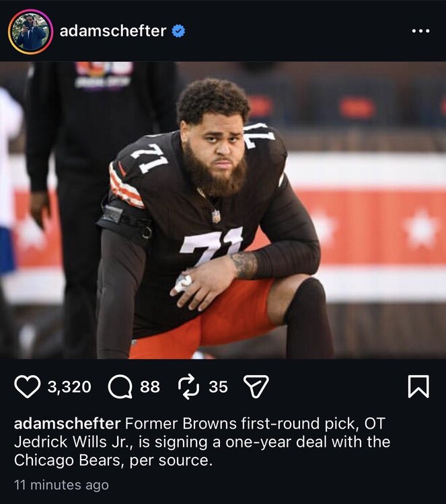Click the 35 reposts count
Screen dimensions: 446x504
pyautogui.click(x=218, y=386)
